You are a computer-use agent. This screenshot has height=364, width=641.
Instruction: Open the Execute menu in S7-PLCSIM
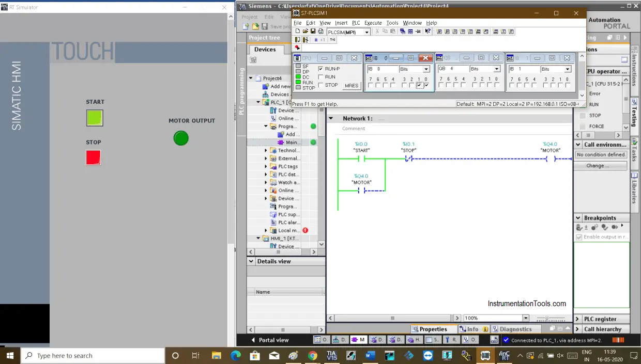(373, 23)
